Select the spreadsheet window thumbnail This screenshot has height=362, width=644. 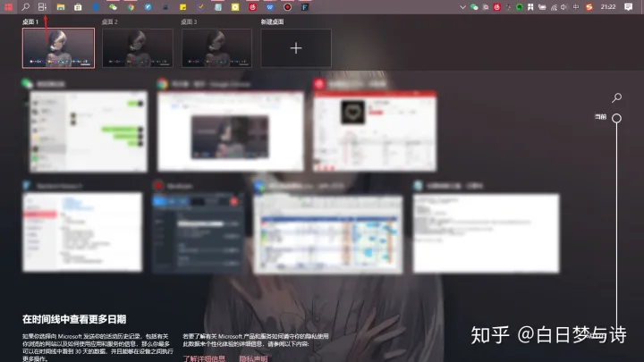328,233
